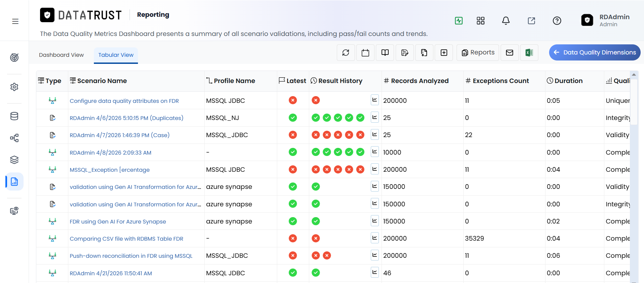Image resolution: width=644 pixels, height=283 pixels.
Task: Export to Excel using the Excel icon
Action: pyautogui.click(x=529, y=52)
